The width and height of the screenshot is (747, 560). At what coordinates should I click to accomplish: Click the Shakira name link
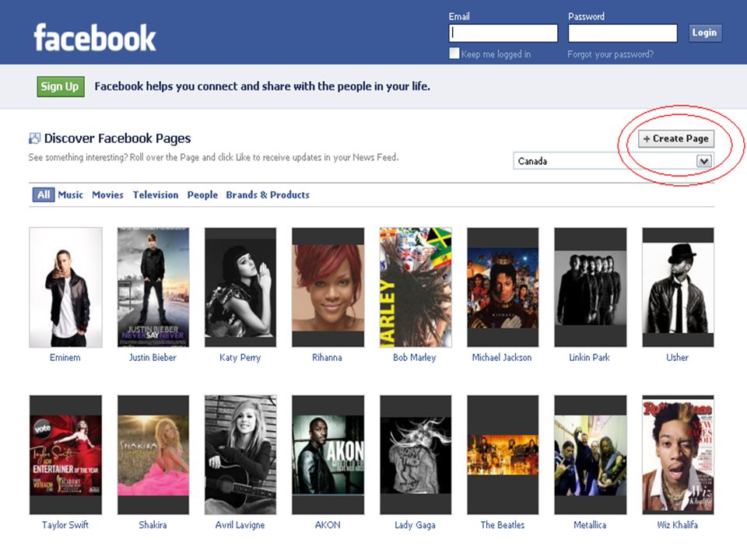(x=153, y=525)
